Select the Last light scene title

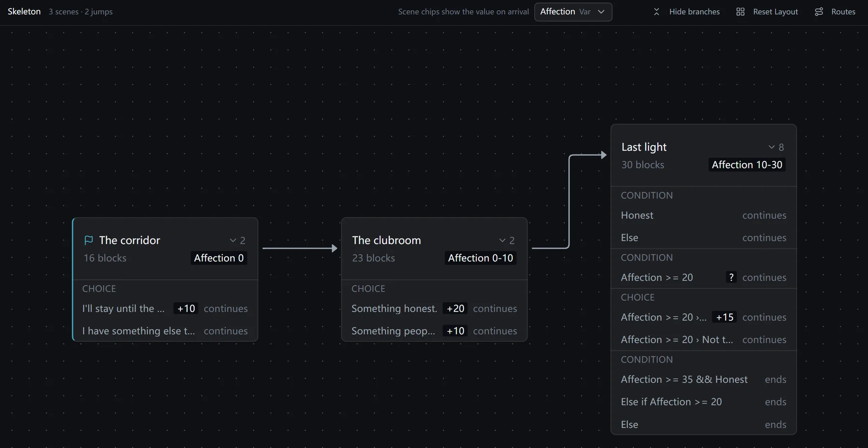644,147
